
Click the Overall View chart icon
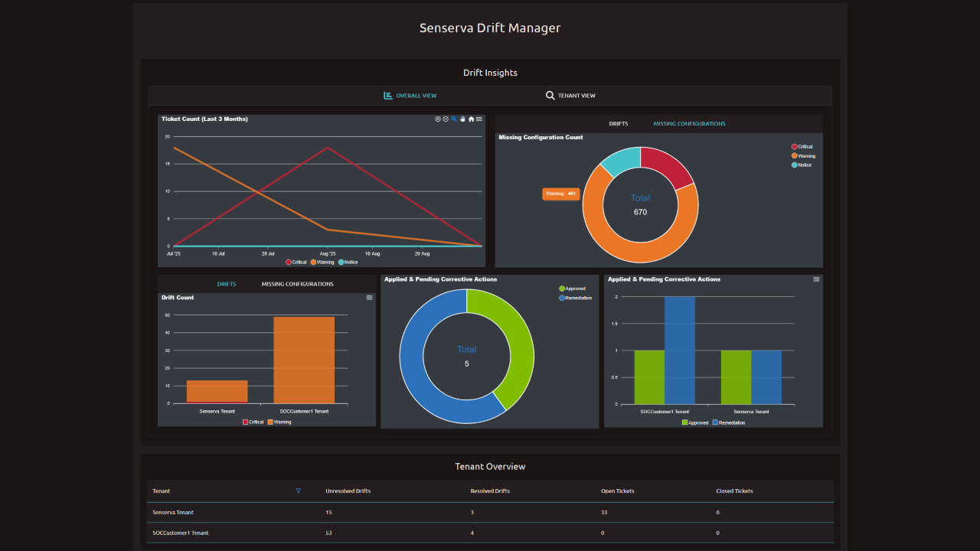[388, 96]
